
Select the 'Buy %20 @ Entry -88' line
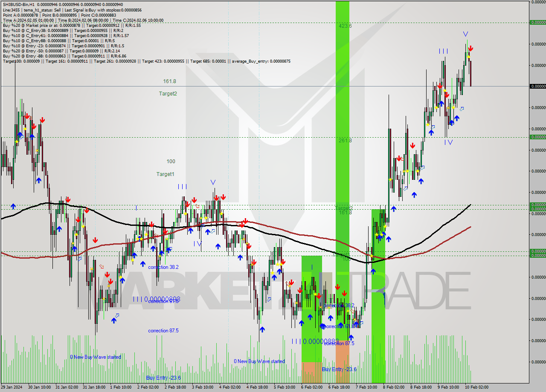pos(64,56)
